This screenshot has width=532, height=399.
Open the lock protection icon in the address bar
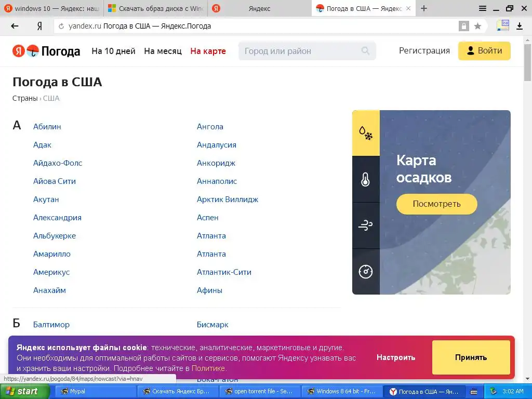[x=463, y=26]
